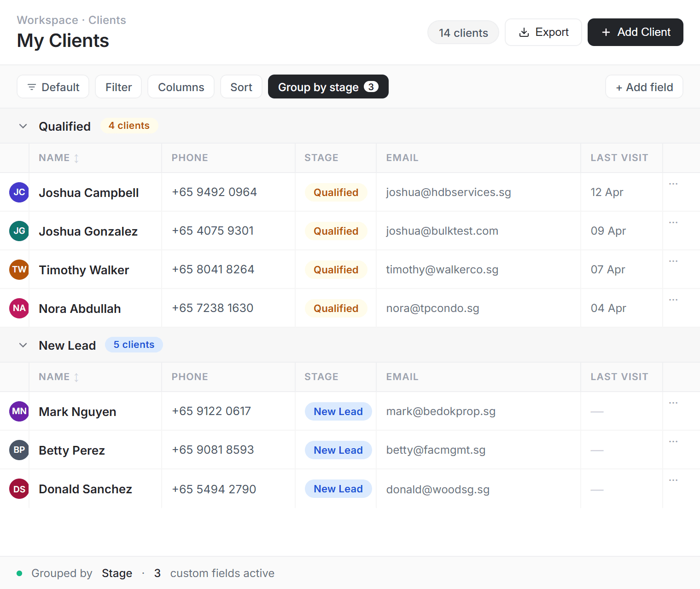Viewport: 700px width, 589px height.
Task: Select the name Timothy Walker
Action: (84, 270)
